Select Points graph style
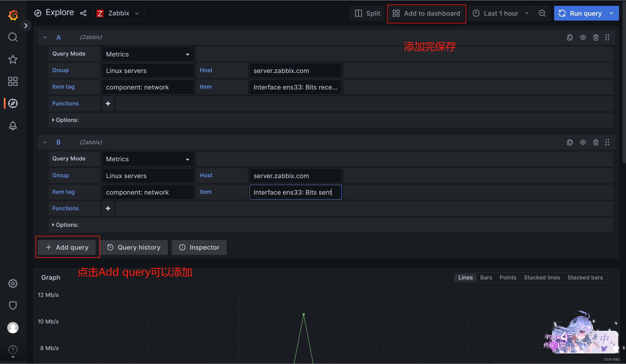The height and width of the screenshot is (364, 626). 508,277
